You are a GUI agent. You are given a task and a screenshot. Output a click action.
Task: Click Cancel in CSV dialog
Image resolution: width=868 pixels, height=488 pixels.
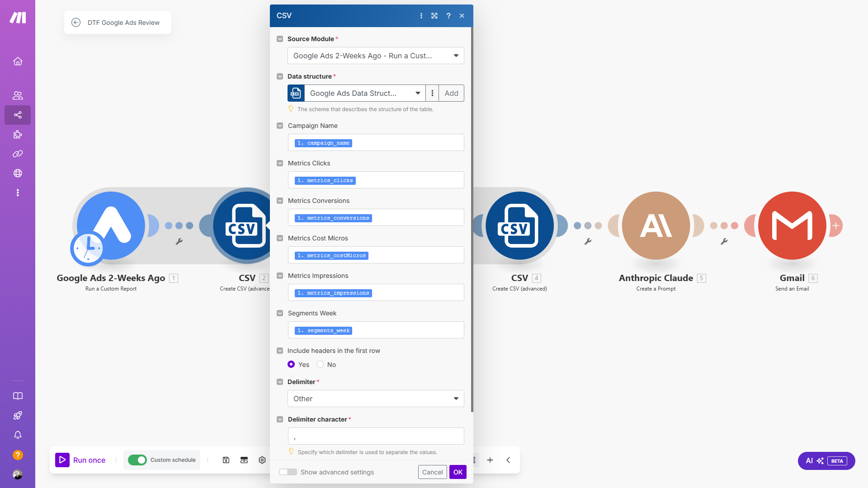click(x=433, y=472)
